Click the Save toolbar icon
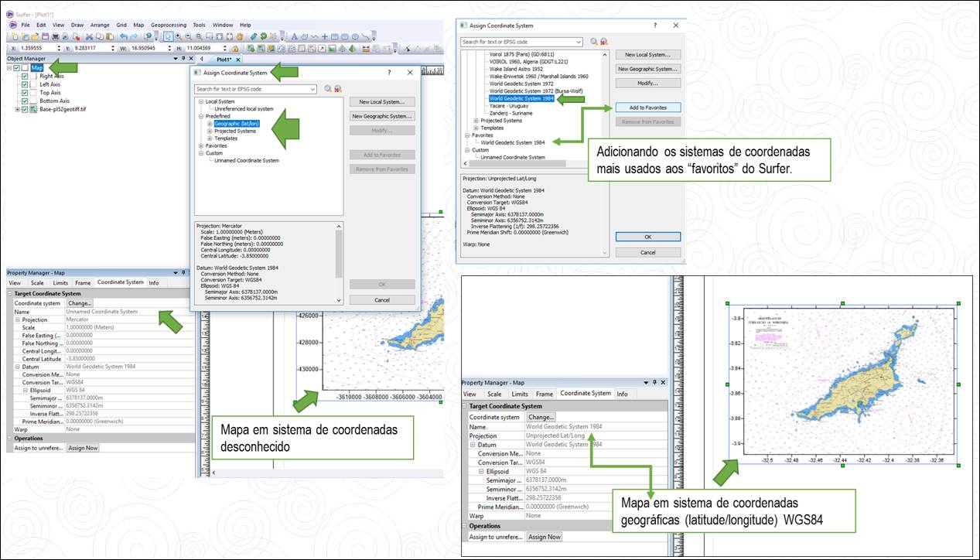 (x=45, y=36)
